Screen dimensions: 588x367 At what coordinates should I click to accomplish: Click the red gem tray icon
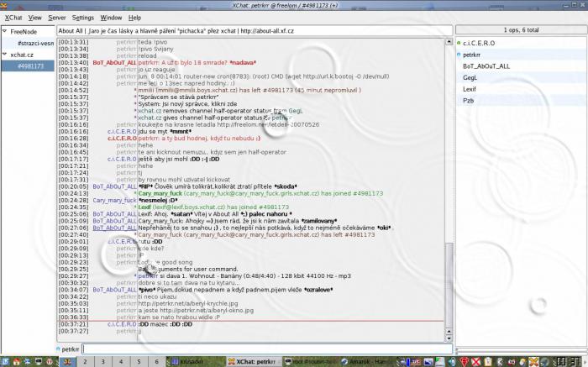coord(465,362)
